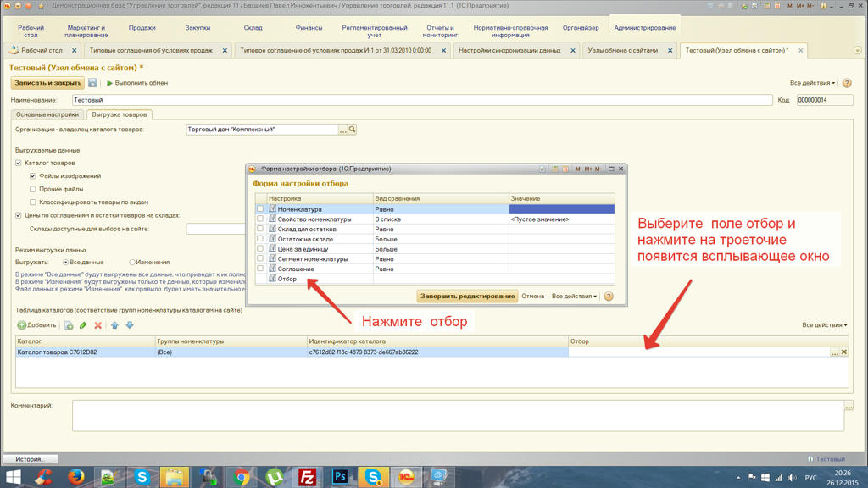
Task: Open the Закупки section
Action: point(198,28)
